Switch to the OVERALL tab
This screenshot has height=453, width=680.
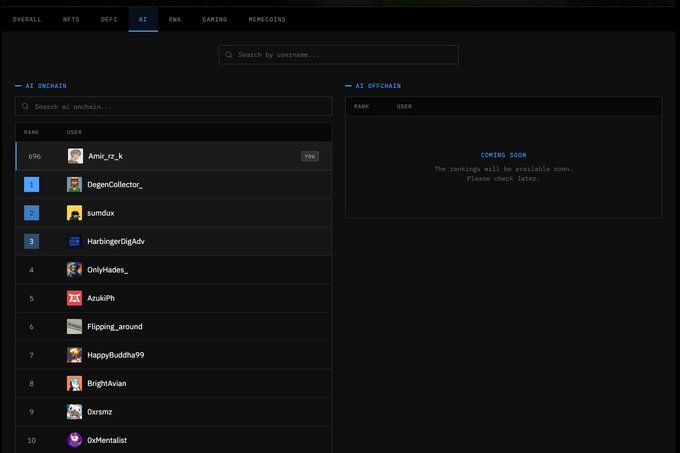tap(27, 20)
